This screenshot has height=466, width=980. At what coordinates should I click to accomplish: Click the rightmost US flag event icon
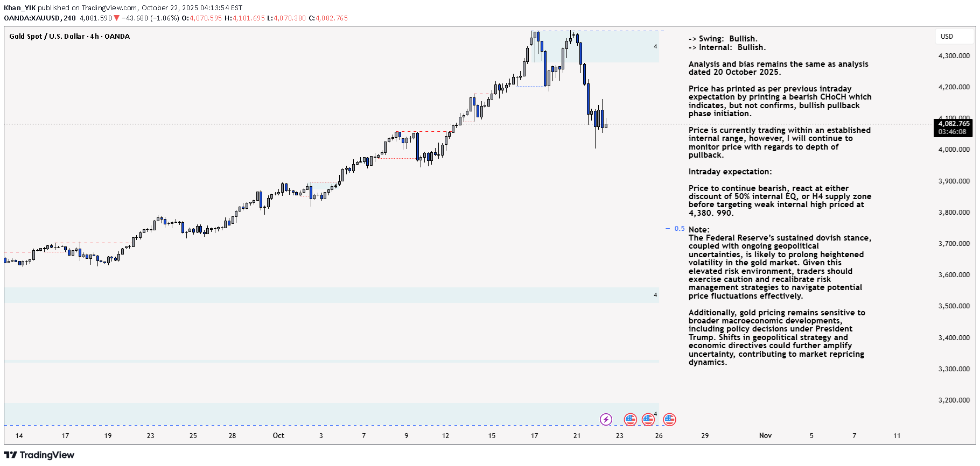[x=669, y=419]
